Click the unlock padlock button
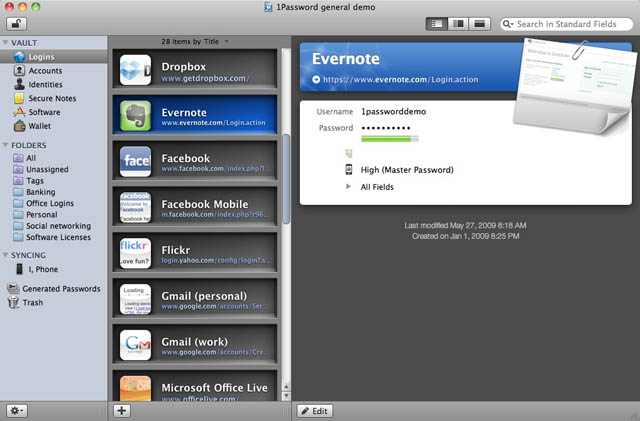The image size is (640, 421). coord(16,24)
